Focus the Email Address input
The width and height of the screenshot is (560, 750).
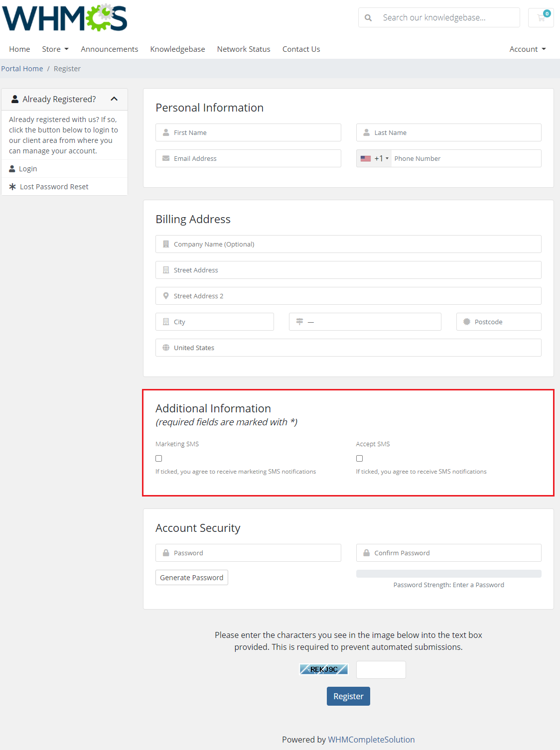248,158
